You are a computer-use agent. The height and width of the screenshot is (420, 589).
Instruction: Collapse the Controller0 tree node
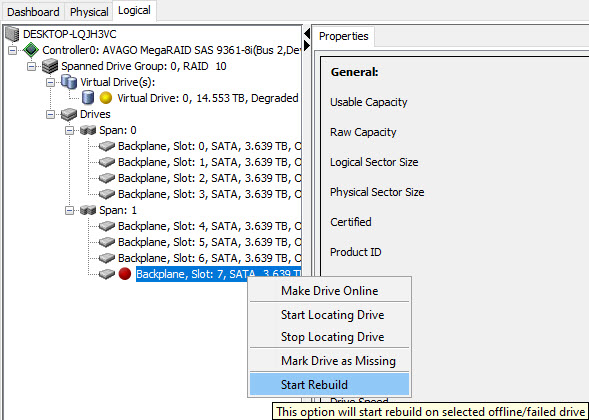click(12, 50)
